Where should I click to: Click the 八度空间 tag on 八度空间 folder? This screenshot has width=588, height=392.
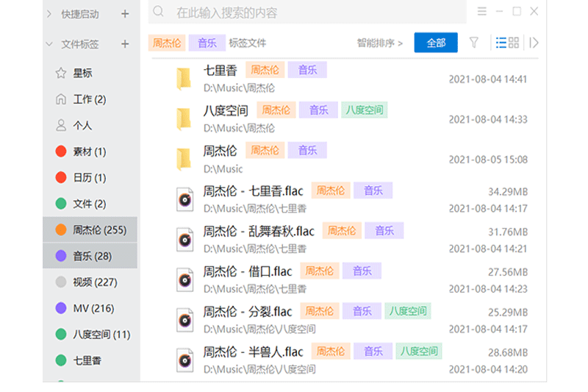coord(364,110)
